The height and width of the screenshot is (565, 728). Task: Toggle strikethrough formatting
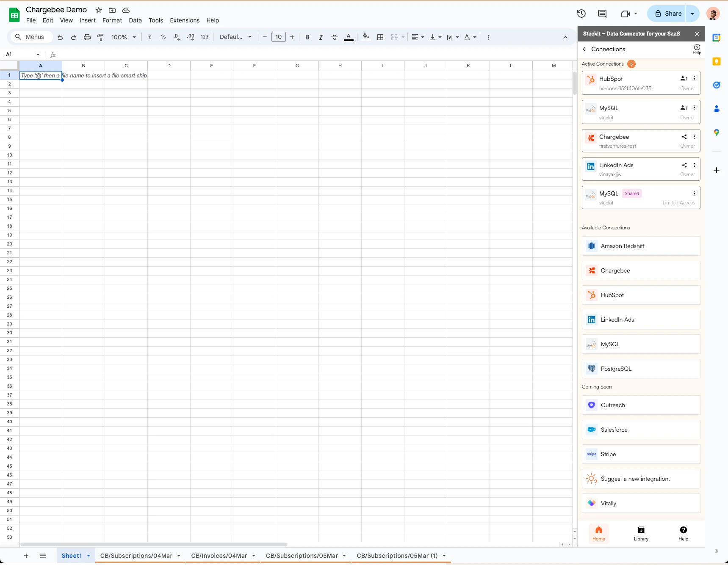click(335, 37)
